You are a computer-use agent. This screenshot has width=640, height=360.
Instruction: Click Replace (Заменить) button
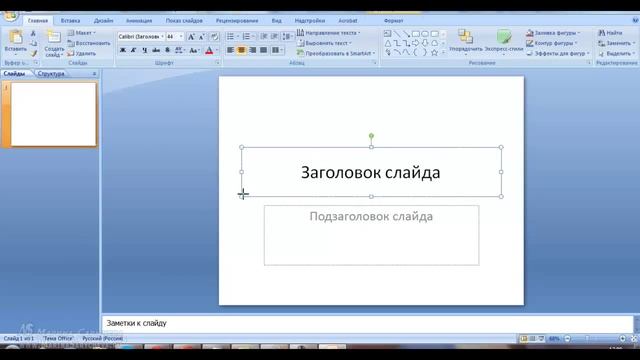(x=616, y=43)
